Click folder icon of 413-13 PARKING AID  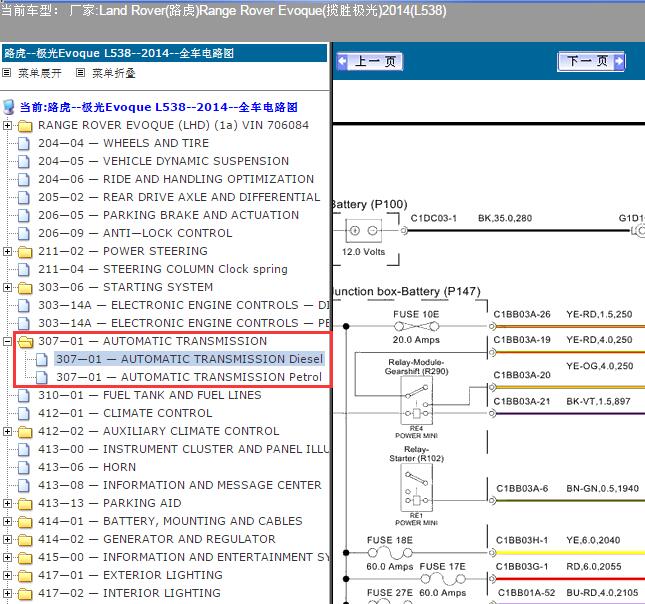[x=25, y=503]
